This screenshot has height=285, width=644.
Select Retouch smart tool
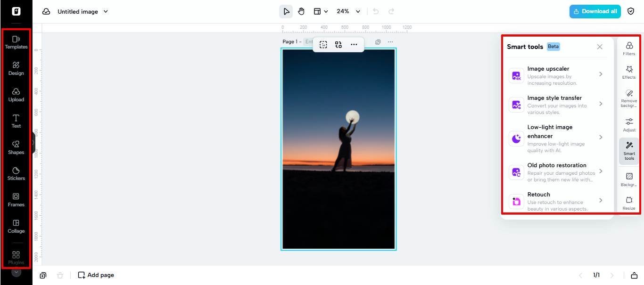coord(557,201)
